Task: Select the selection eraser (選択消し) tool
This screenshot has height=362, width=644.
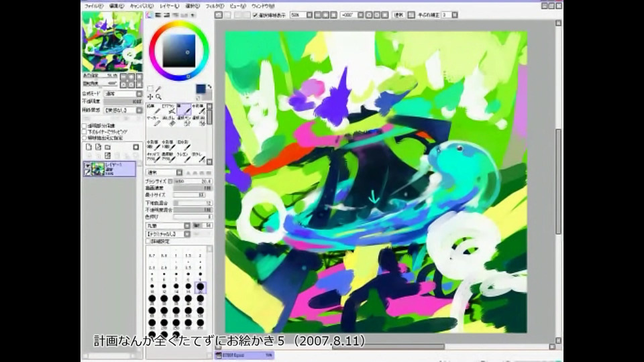Action: pos(199,121)
